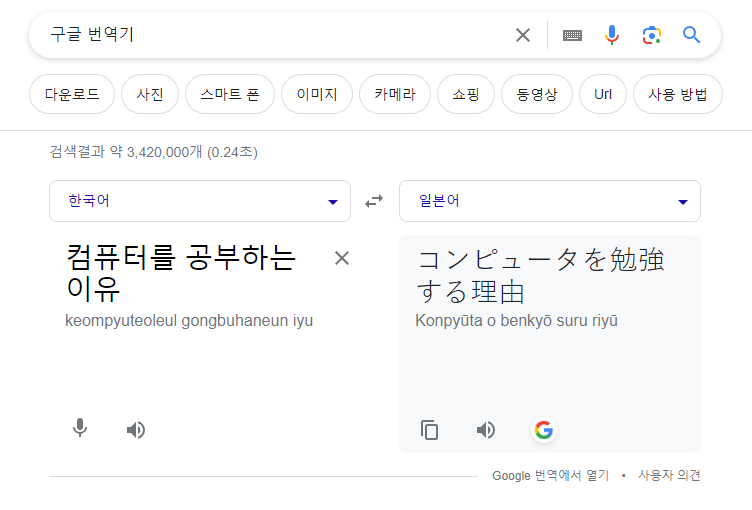Swap source and target languages
This screenshot has width=752, height=510.
pyautogui.click(x=374, y=201)
